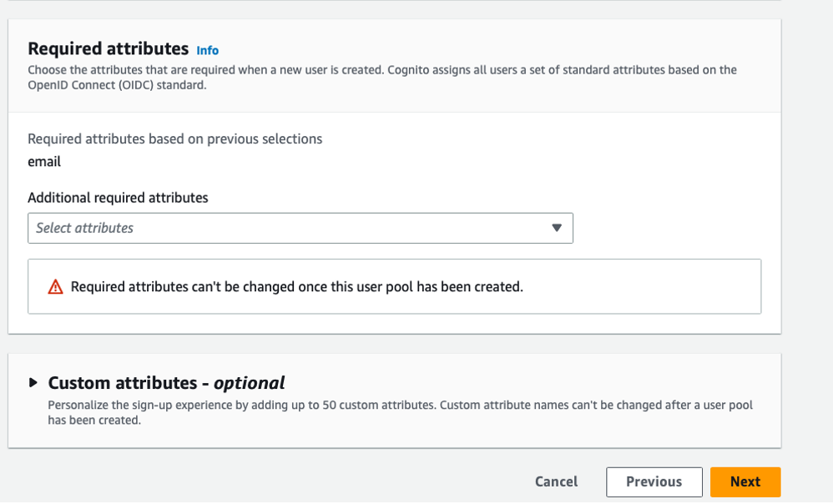Image resolution: width=833 pixels, height=504 pixels.
Task: Click the red warning triangle icon
Action: pos(55,287)
